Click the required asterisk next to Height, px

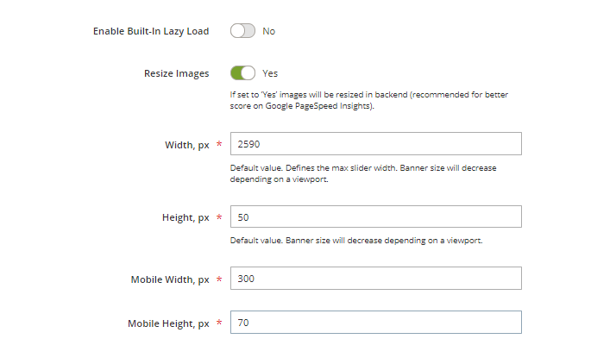(219, 218)
